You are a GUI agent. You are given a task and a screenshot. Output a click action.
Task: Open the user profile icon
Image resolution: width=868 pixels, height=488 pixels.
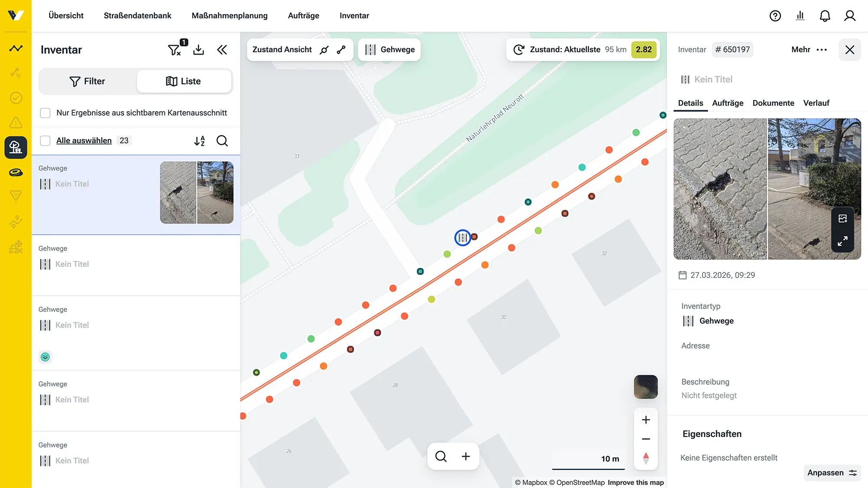pyautogui.click(x=850, y=16)
